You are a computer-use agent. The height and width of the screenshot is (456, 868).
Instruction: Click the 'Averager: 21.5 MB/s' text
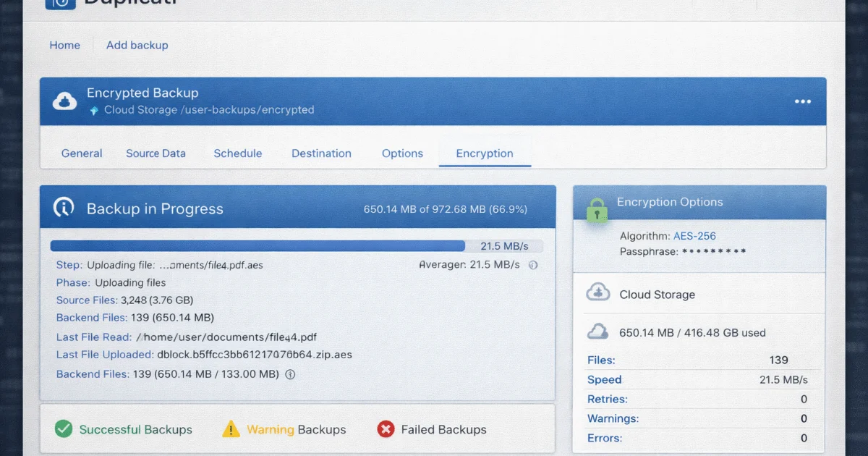(x=469, y=265)
